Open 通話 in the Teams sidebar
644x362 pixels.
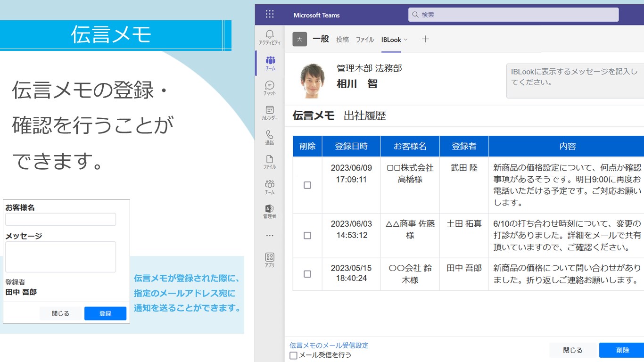[270, 138]
